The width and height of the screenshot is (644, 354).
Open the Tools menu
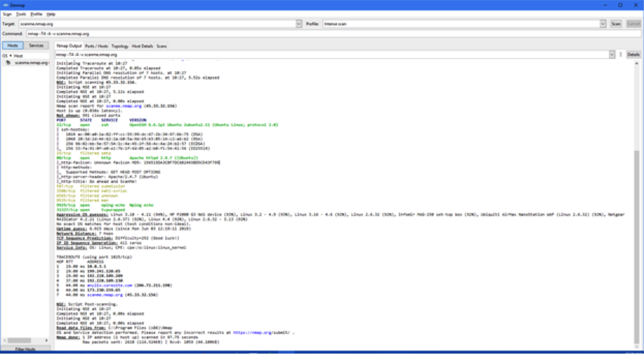21,14
